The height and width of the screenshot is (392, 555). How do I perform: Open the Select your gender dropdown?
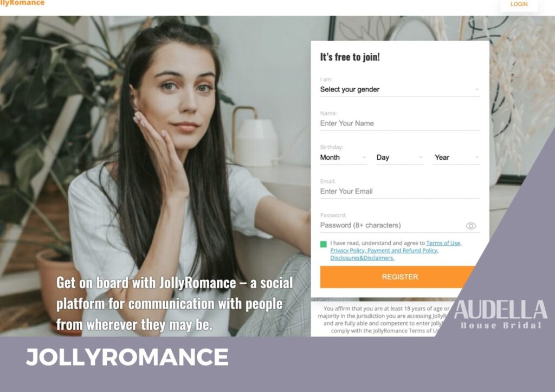399,89
